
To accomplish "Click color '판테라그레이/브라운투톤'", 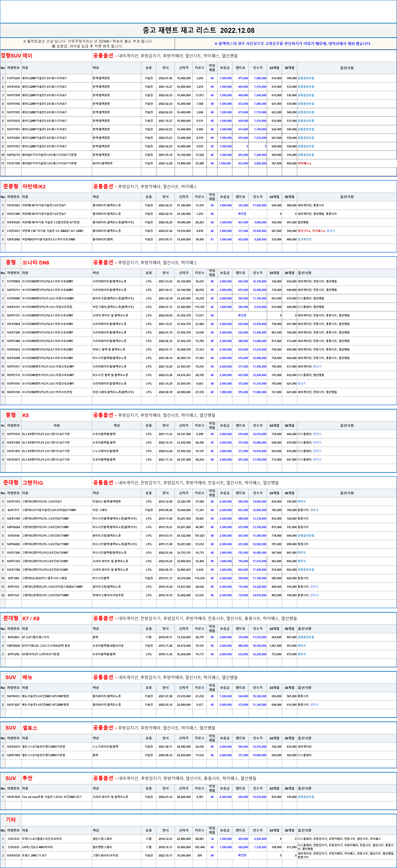I will pos(108,595).
